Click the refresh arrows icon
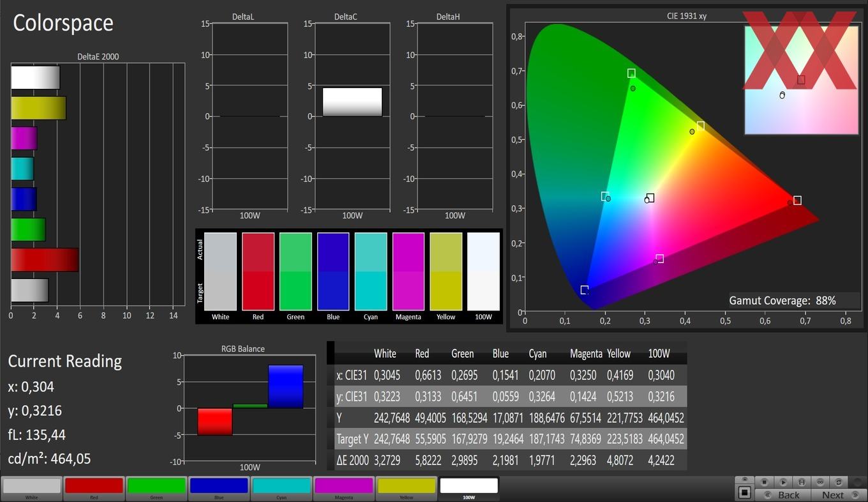868x502 pixels. (839, 482)
